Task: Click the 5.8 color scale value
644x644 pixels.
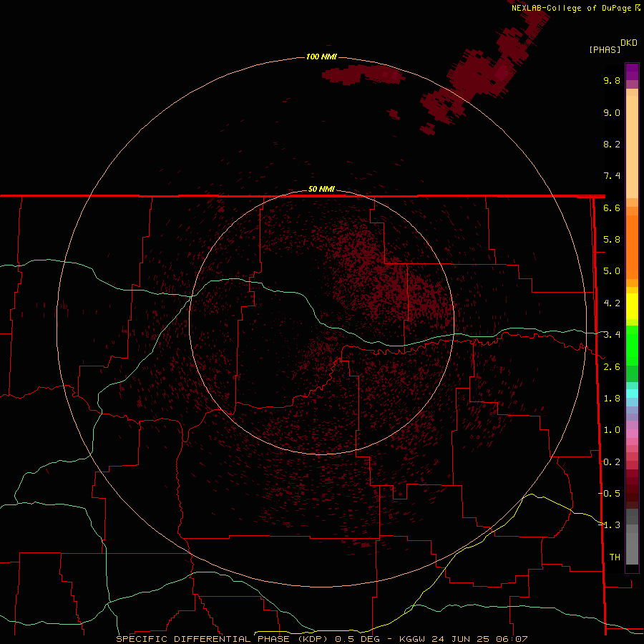Action: click(612, 240)
